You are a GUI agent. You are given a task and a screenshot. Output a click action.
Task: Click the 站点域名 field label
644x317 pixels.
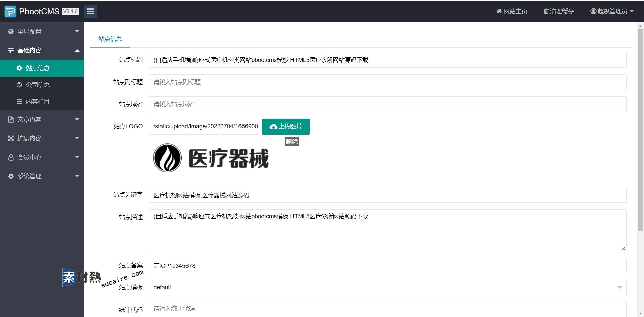click(x=131, y=104)
